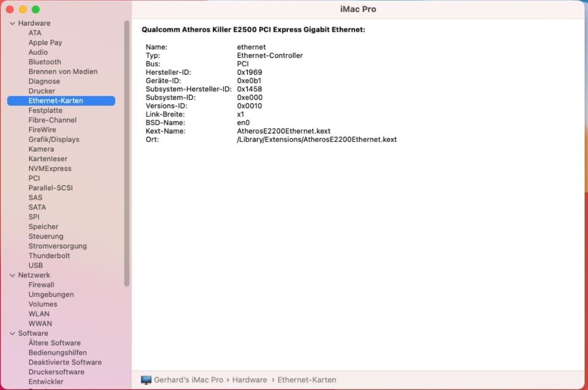Open Deaktivierte Software entry

point(65,362)
